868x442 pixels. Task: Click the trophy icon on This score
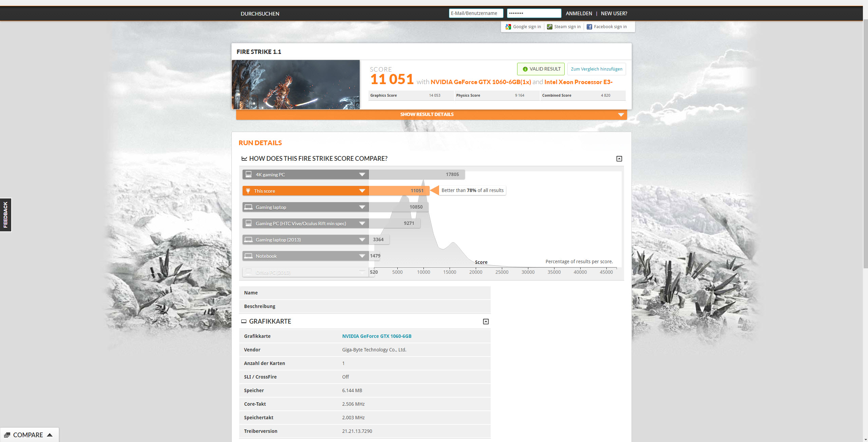tap(248, 191)
